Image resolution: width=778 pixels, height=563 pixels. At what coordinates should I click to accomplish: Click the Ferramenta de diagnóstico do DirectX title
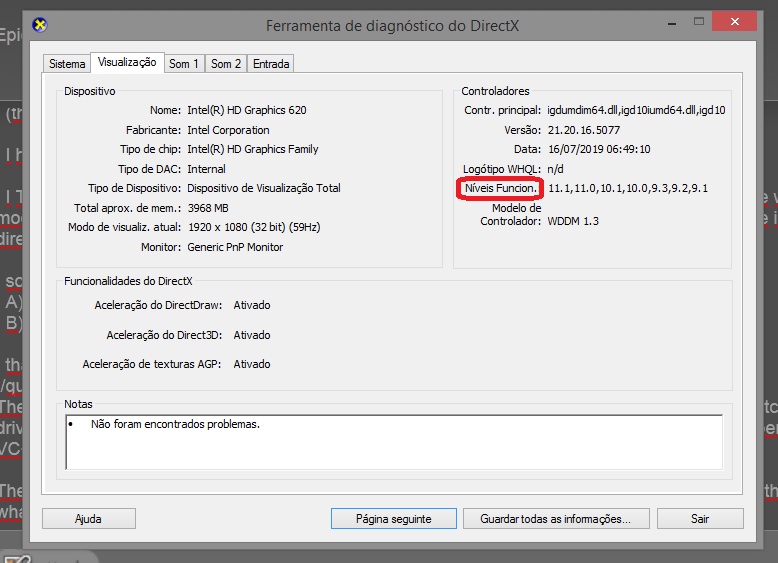[x=392, y=26]
